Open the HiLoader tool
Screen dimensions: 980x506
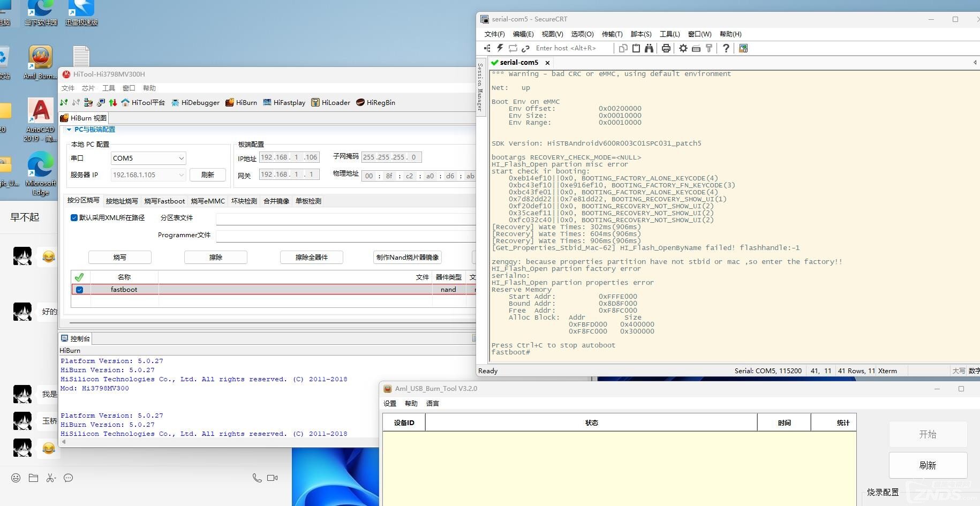[x=331, y=102]
